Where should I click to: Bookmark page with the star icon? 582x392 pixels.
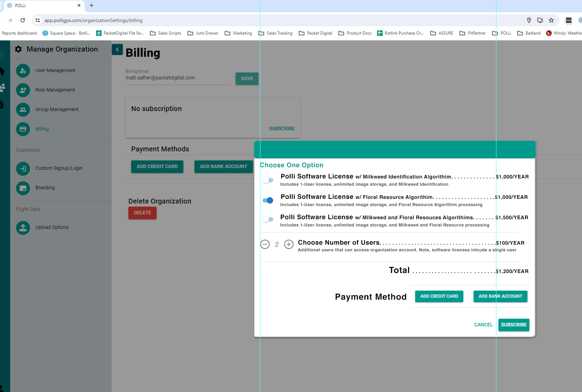(x=551, y=20)
